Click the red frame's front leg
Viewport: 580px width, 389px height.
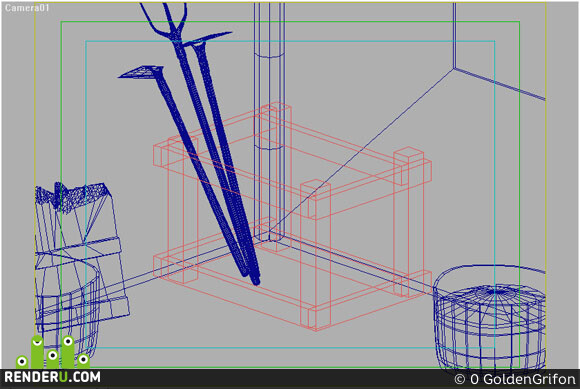(x=315, y=255)
